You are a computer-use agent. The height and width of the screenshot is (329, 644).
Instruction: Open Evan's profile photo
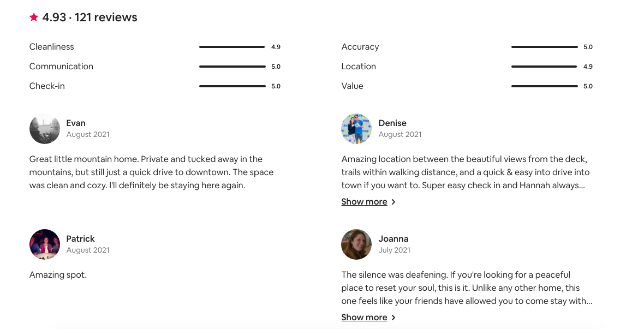point(45,129)
